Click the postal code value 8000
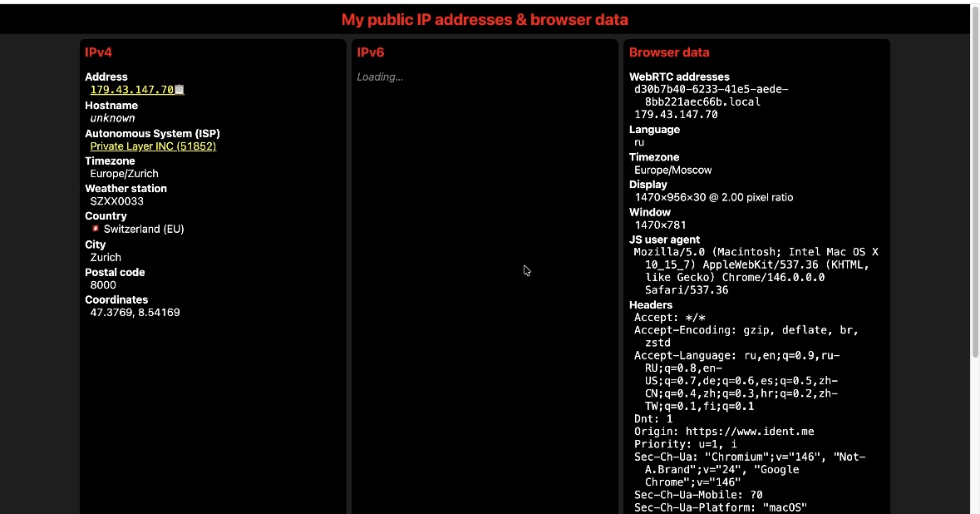The image size is (980, 514). pos(103,285)
